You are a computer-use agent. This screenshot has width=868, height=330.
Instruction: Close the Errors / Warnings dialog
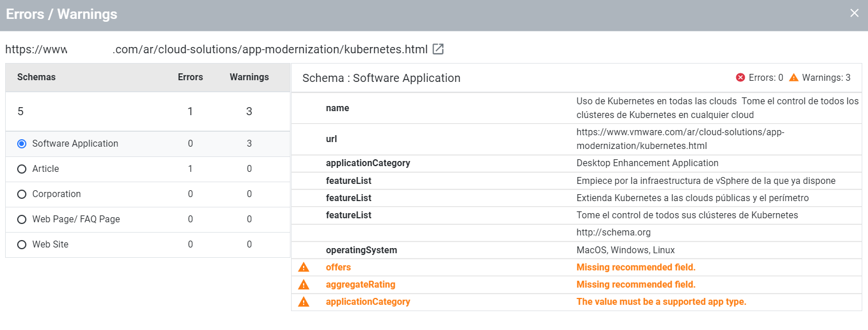[x=854, y=13]
